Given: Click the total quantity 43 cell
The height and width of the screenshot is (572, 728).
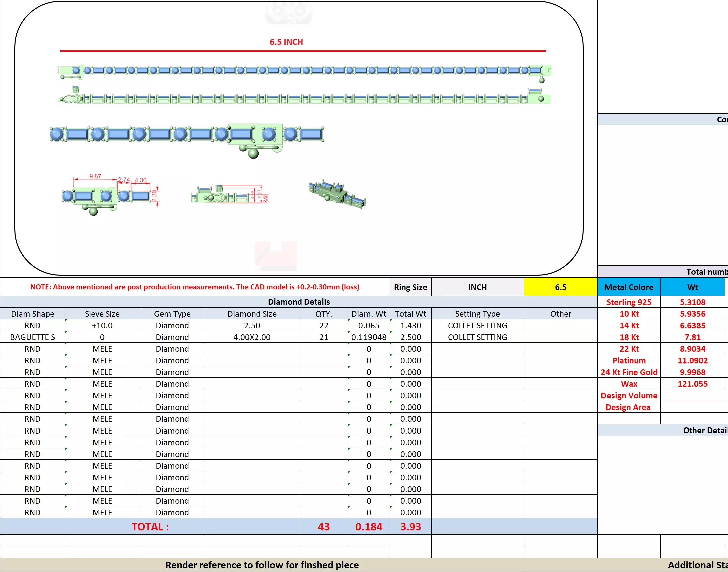Looking at the screenshot, I should click(323, 527).
